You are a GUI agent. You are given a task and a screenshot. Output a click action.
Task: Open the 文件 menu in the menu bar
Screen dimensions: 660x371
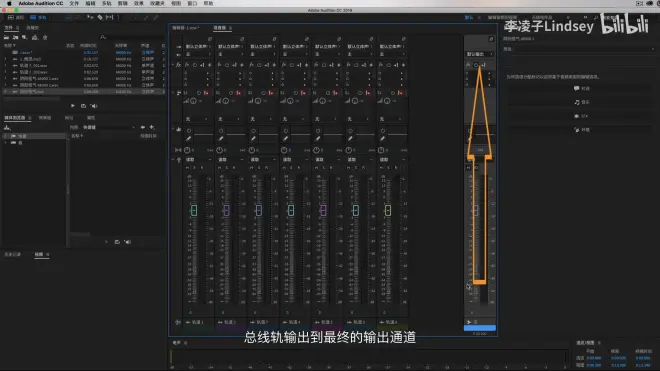74,3
